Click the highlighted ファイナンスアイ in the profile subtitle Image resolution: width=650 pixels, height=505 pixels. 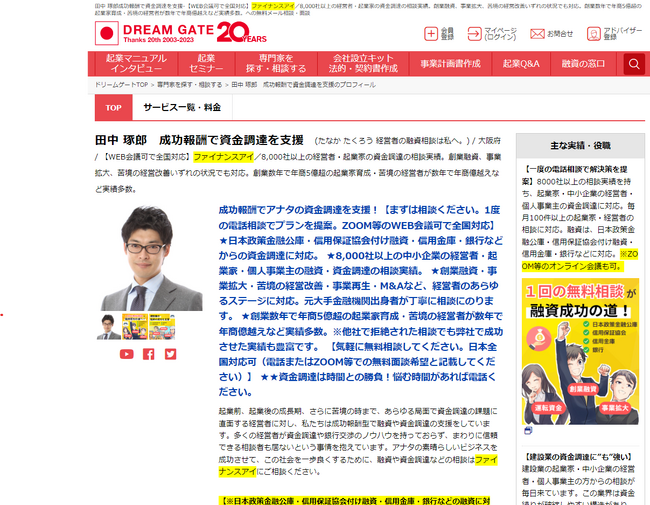coord(223,157)
